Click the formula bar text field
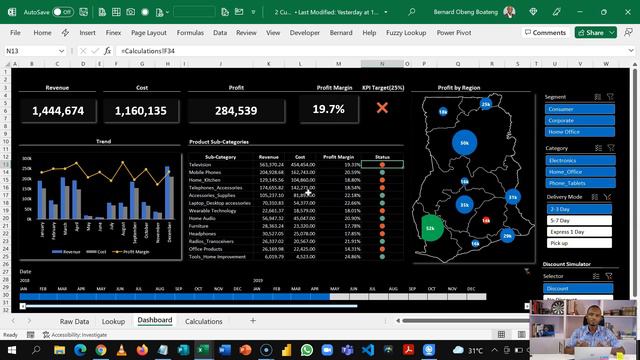 371,51
